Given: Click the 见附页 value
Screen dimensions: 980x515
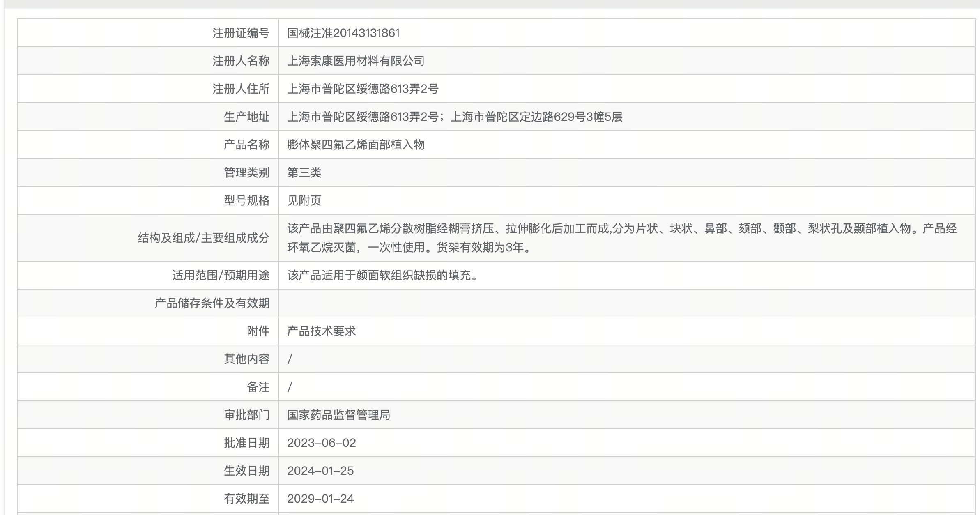Looking at the screenshot, I should click(x=304, y=200).
